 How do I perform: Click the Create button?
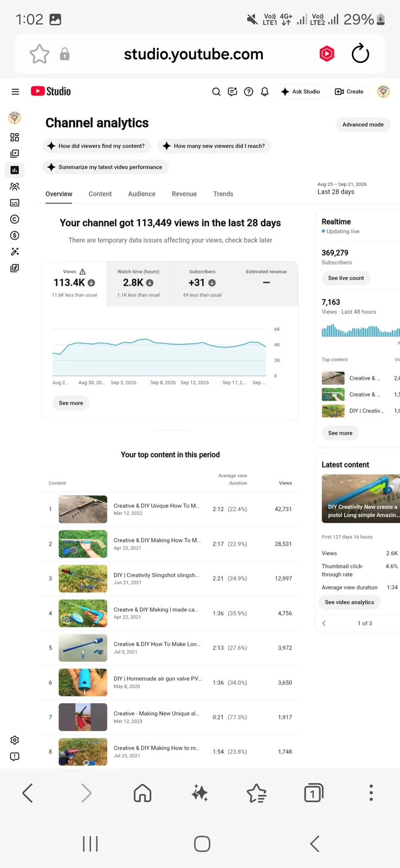350,92
